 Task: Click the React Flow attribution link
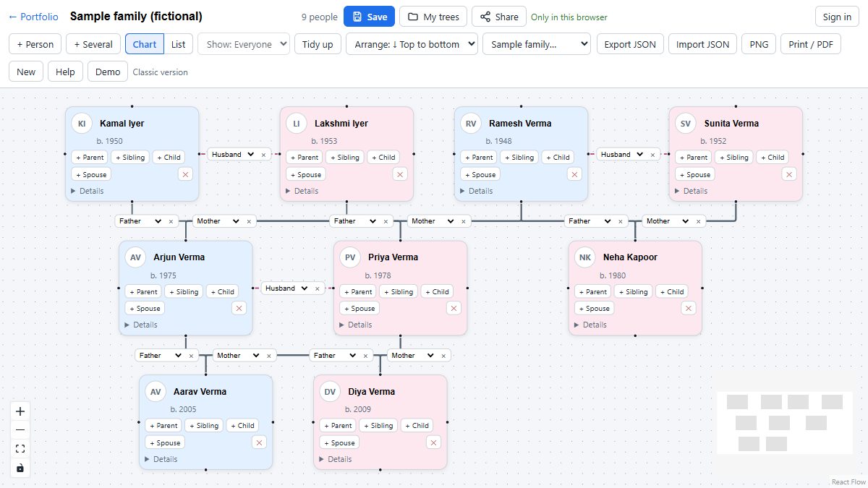pos(848,482)
